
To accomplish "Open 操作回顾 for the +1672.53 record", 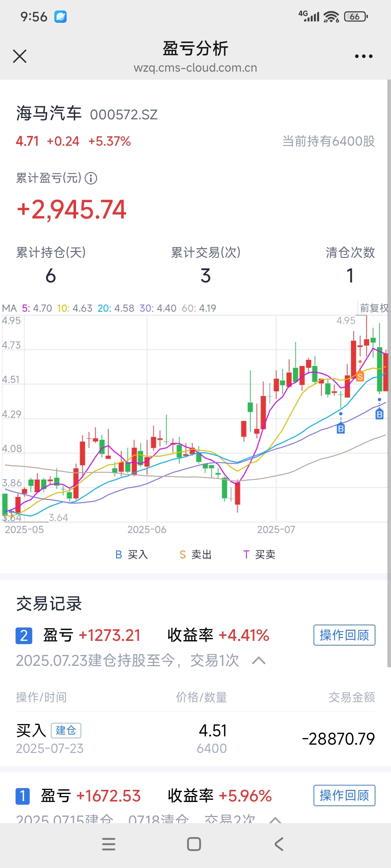I will pyautogui.click(x=344, y=795).
